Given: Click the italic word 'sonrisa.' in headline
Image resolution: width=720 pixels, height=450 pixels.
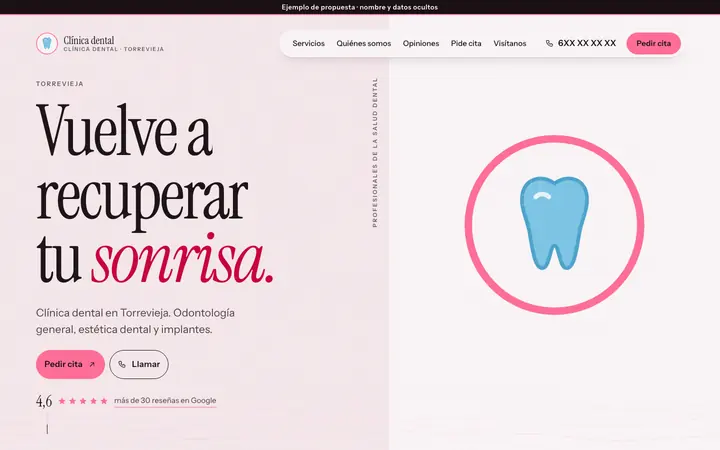Looking at the screenshot, I should click(182, 259).
